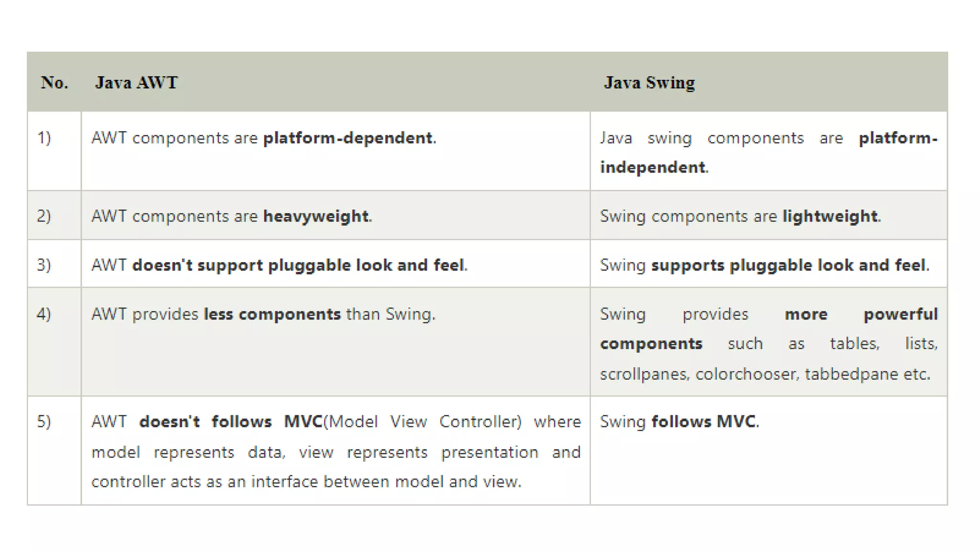The image size is (980, 551).
Task: Select the row number "4)" cell
Action: (x=44, y=314)
